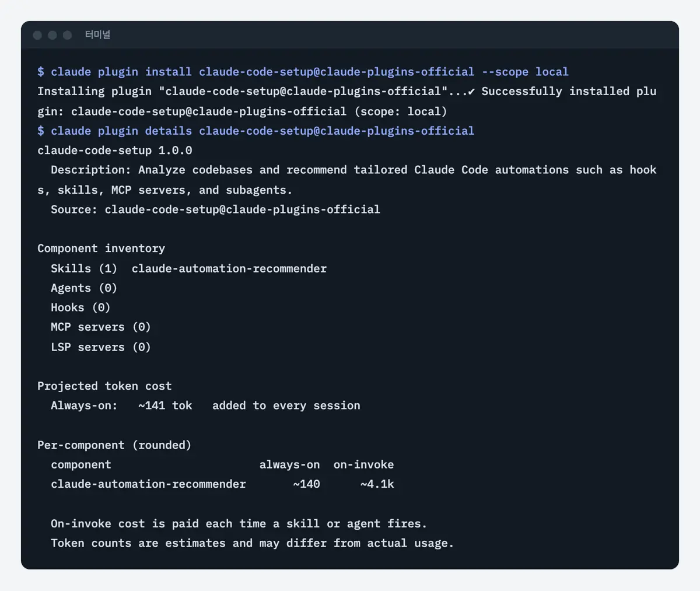Select the Hooks (0) inventory row
The image size is (700, 591).
(80, 307)
